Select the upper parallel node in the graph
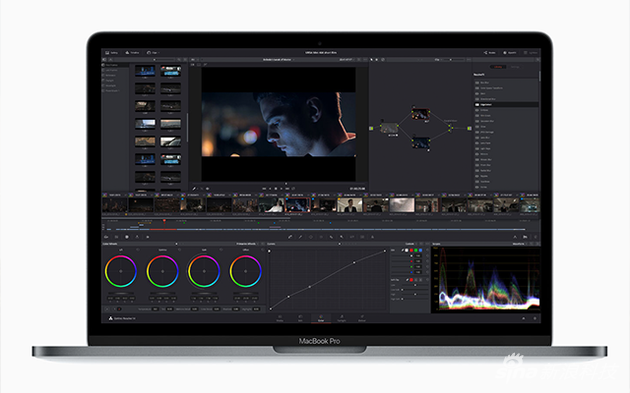This screenshot has width=630, height=393. [x=420, y=114]
